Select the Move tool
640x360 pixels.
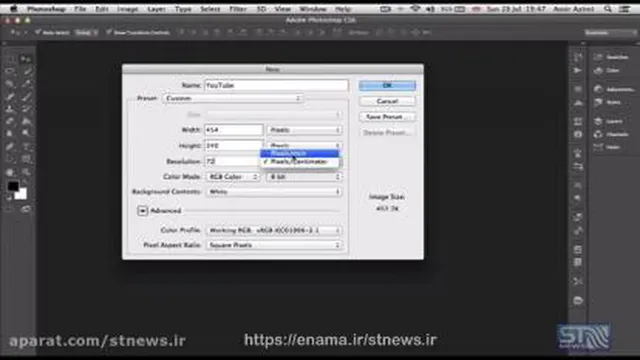tap(26, 59)
